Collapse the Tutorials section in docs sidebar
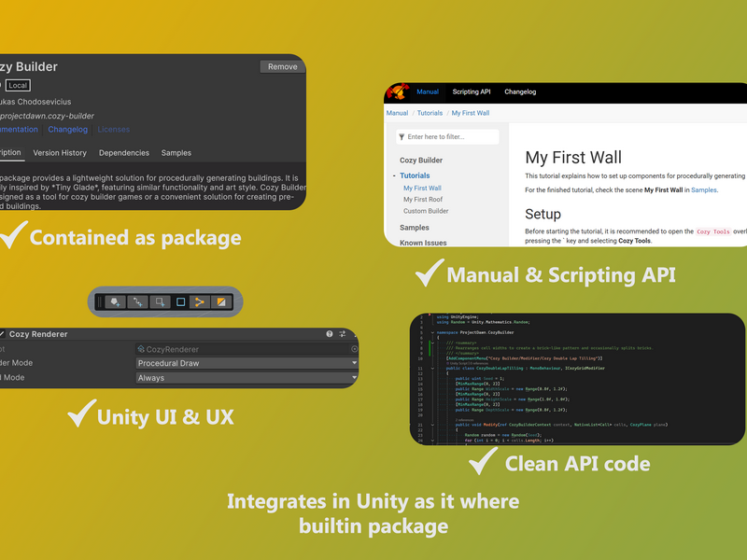This screenshot has width=747, height=560. [x=394, y=175]
